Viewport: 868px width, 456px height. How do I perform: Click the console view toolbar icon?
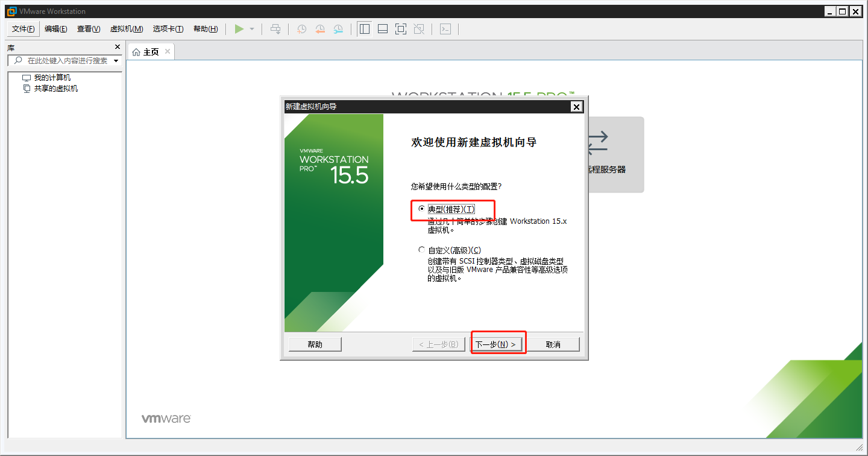(445, 29)
